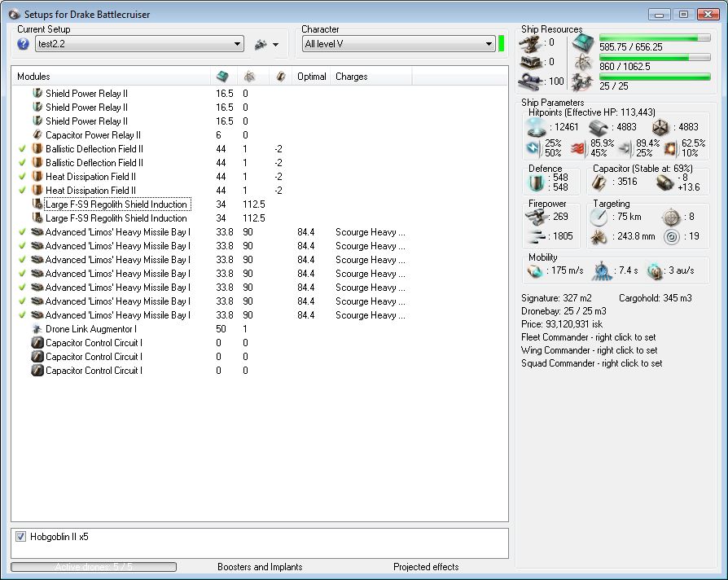Uncheck the Hobgoblin II x5 drone checkbox
This screenshot has height=580, width=728.
tap(21, 537)
